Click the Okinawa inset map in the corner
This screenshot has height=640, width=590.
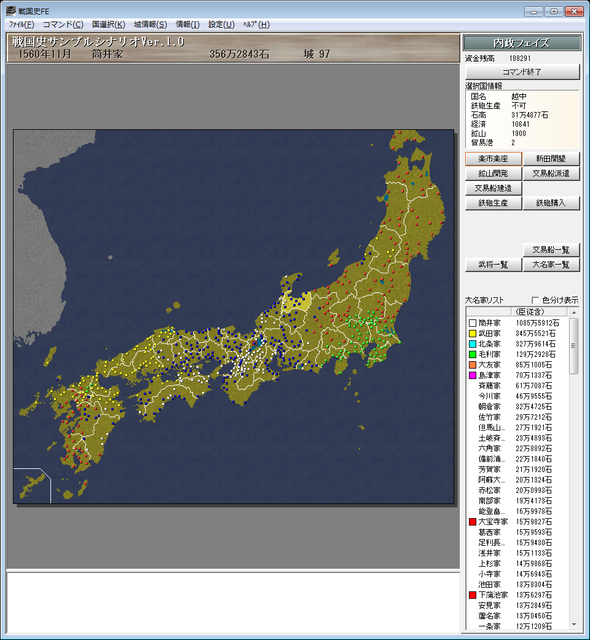pos(32,486)
